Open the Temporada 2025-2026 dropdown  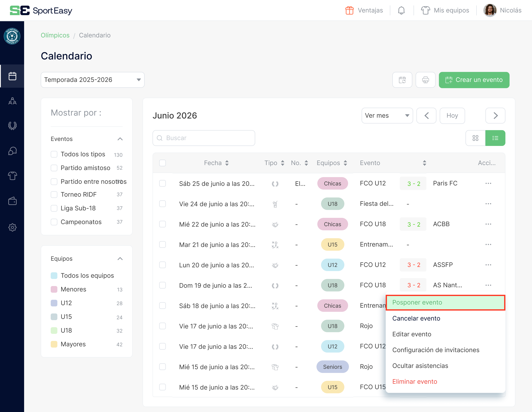[92, 80]
